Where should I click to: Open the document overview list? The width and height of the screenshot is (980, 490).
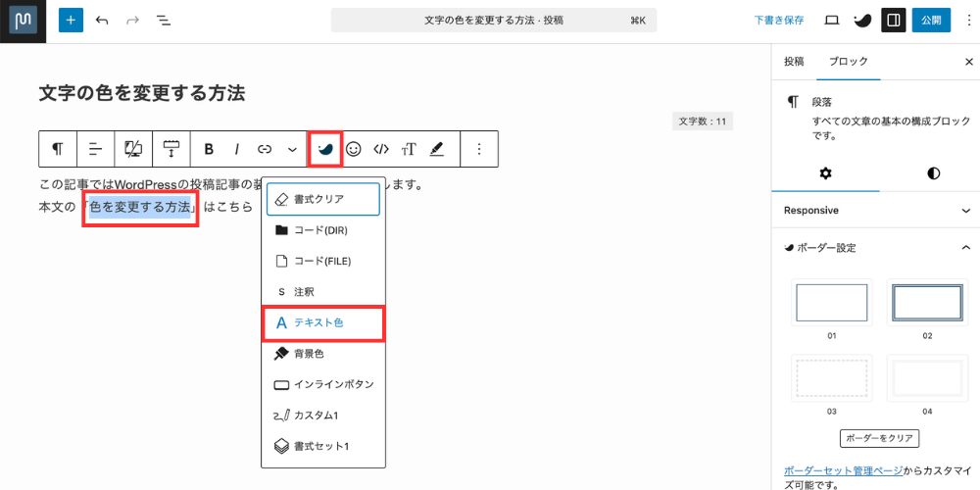tap(164, 20)
